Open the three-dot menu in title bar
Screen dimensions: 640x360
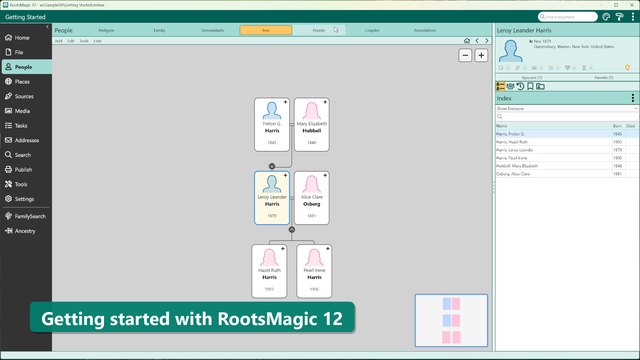coord(633,17)
